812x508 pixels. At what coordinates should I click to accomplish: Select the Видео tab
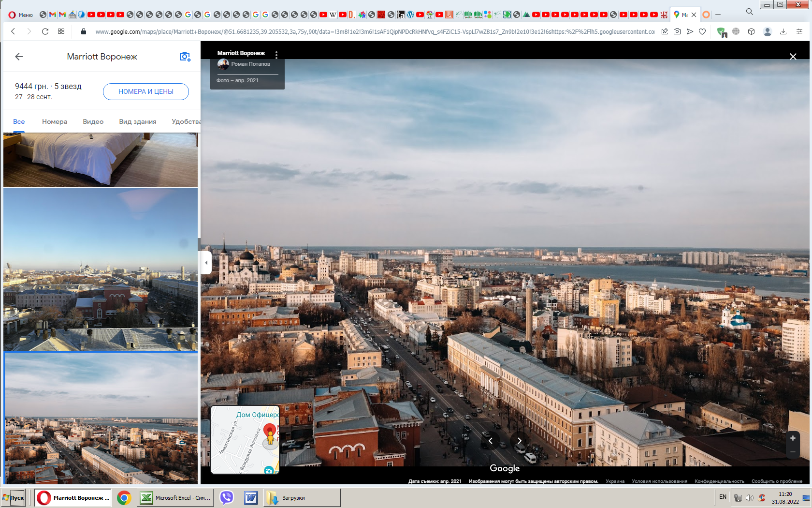tap(93, 121)
